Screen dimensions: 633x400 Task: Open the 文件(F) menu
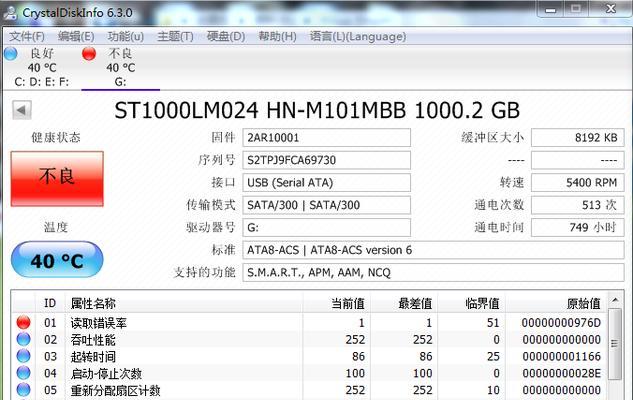(x=27, y=37)
